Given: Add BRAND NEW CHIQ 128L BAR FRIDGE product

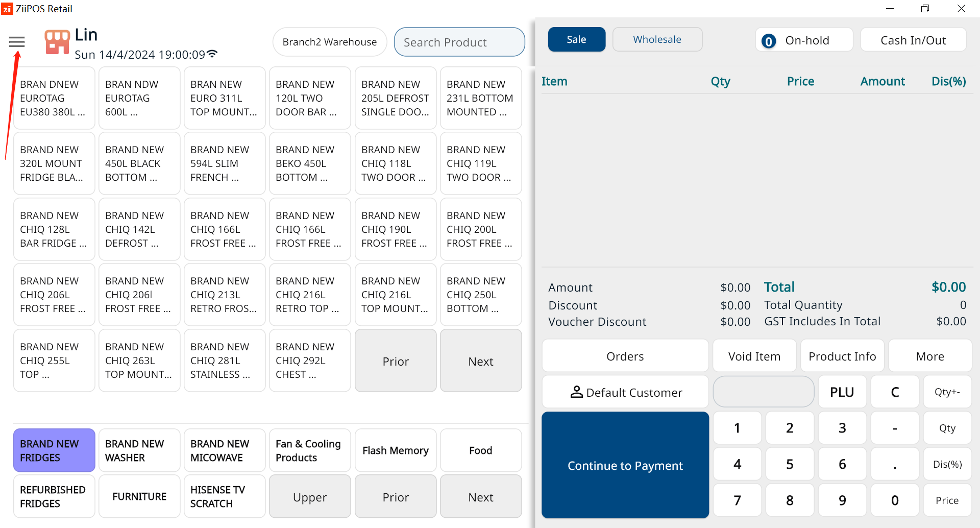Looking at the screenshot, I should point(54,229).
